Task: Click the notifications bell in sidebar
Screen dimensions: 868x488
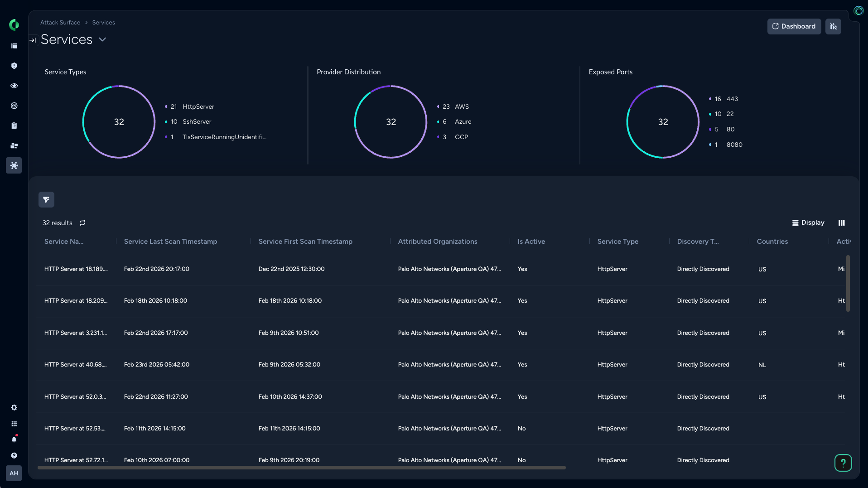Action: (14, 440)
